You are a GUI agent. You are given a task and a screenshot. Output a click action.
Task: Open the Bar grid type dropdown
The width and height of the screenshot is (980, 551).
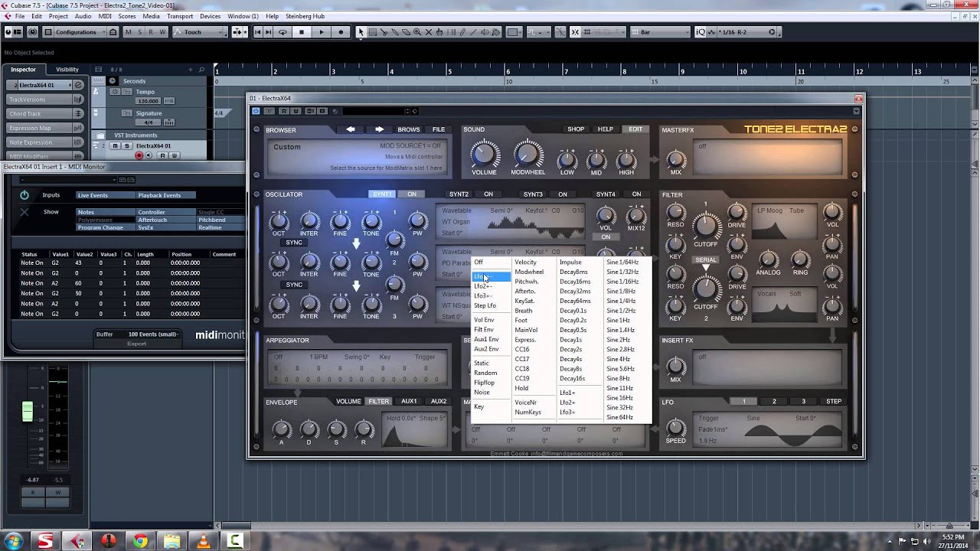tap(661, 32)
